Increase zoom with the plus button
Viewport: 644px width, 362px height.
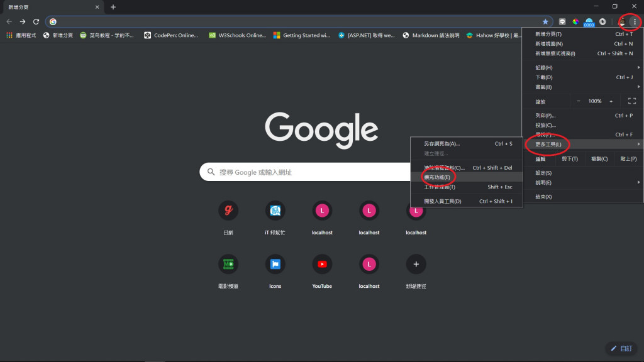coord(611,101)
